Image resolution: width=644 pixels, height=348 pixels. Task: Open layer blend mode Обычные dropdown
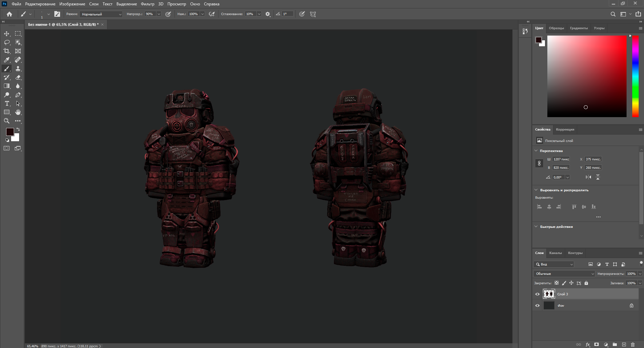pos(564,274)
